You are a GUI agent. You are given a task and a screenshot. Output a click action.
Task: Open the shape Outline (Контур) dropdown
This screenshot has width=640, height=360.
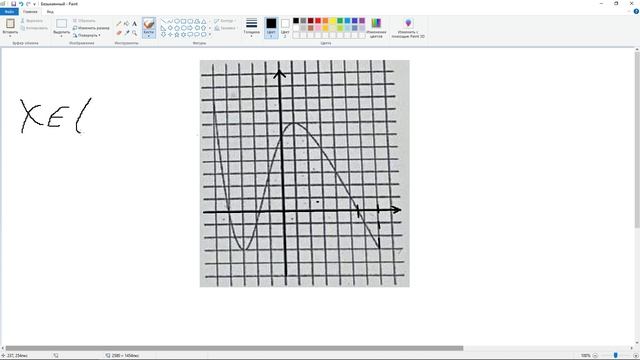click(x=224, y=20)
